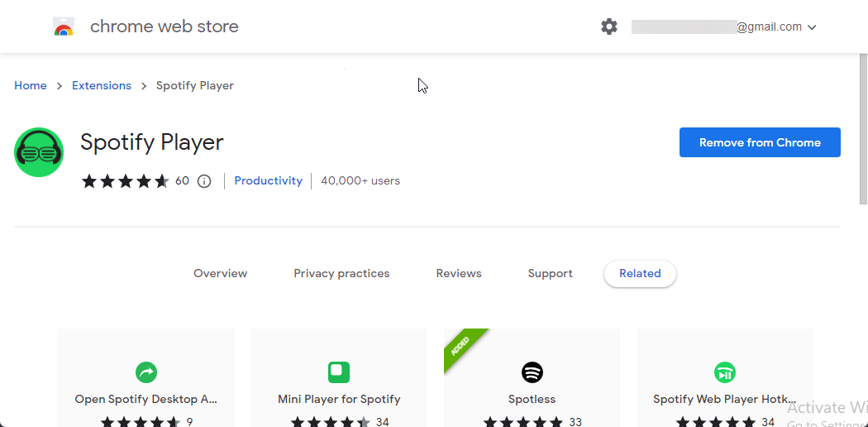Select the Related tab
This screenshot has height=427, width=868.
pos(640,274)
